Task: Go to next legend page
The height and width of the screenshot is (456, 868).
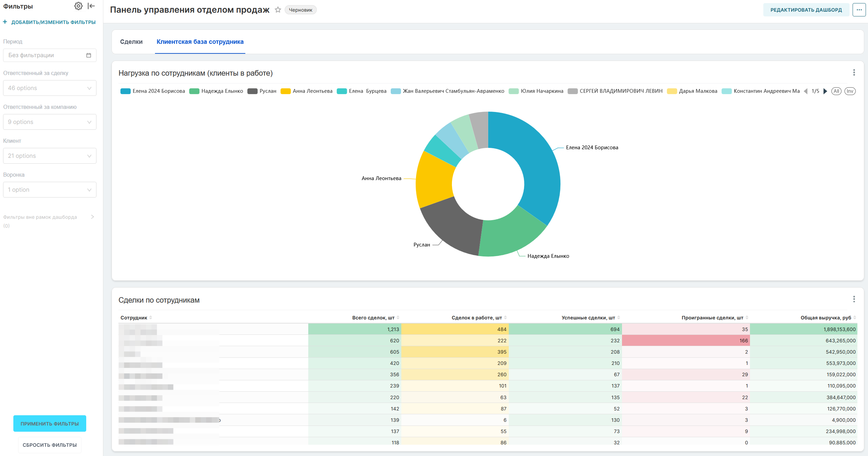Action: (x=825, y=91)
